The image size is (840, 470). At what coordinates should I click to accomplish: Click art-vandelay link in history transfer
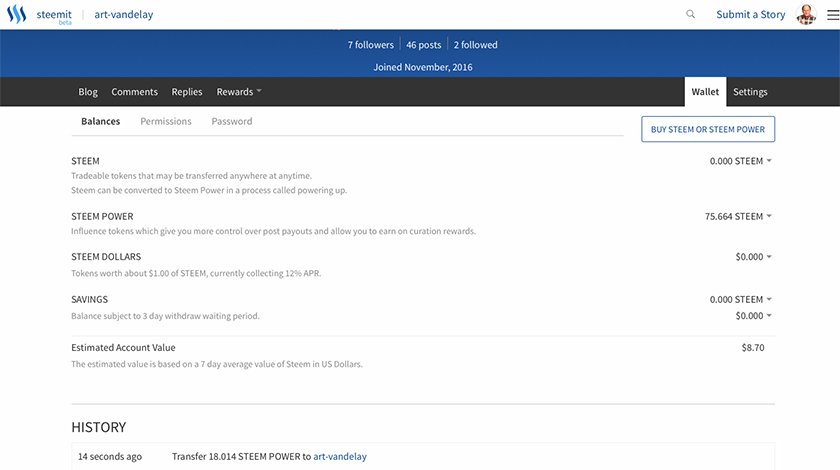(x=340, y=457)
